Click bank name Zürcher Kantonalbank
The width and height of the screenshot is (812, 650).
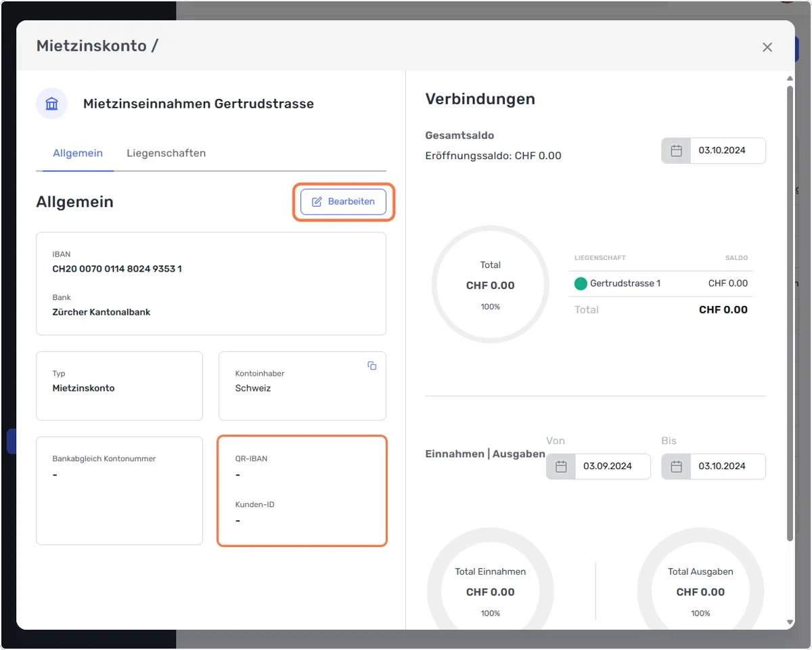101,312
